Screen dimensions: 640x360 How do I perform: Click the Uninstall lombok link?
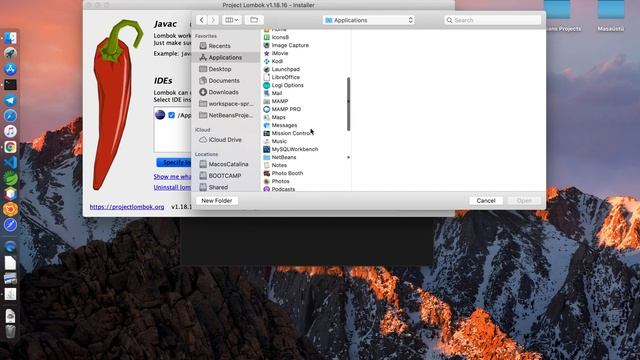coord(172,187)
